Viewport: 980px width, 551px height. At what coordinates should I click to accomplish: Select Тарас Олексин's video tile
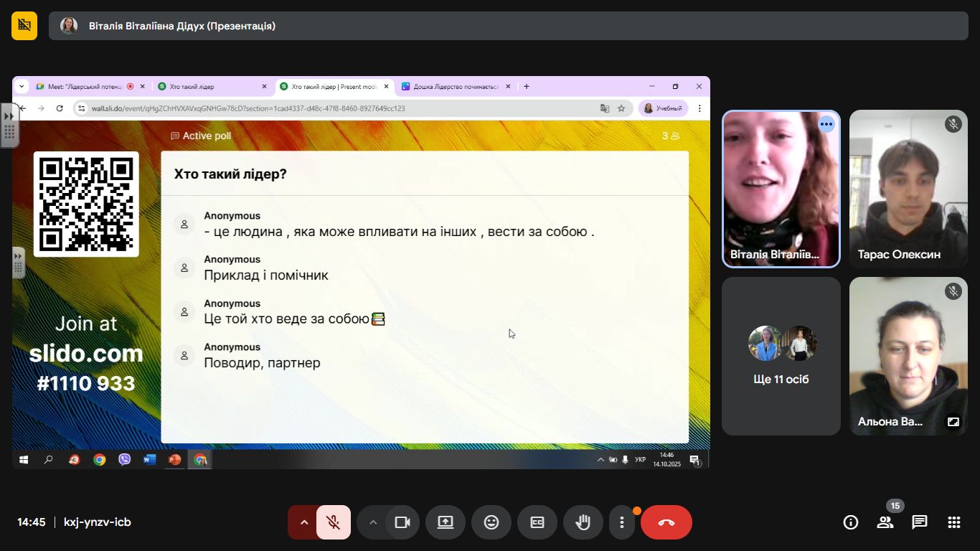pos(908,189)
